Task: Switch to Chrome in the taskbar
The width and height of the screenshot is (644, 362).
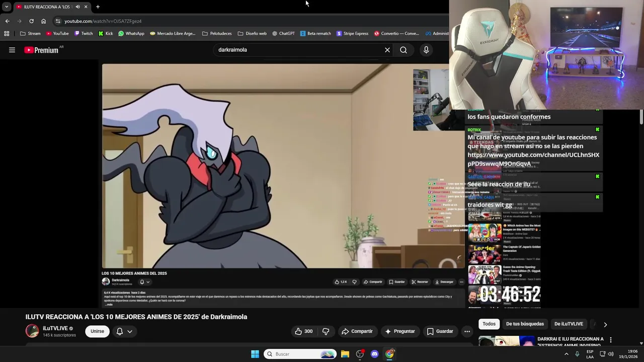Action: tap(389, 354)
